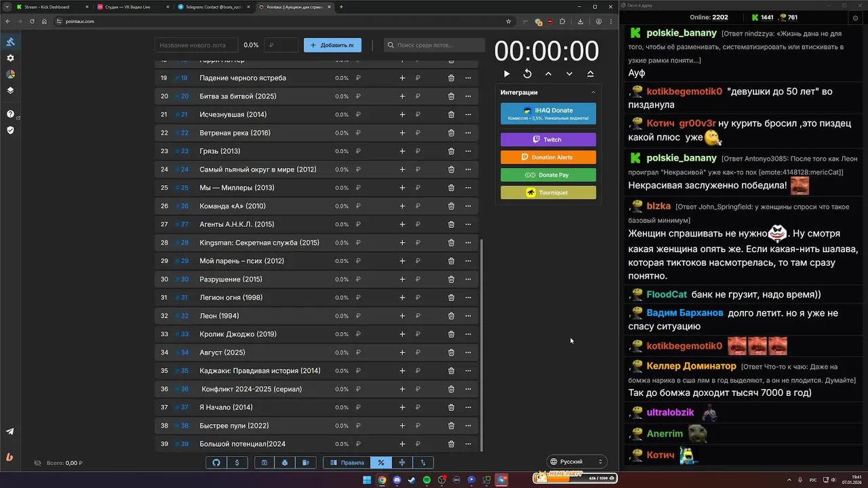The height and width of the screenshot is (488, 868).
Task: Toggle the sort arrows button
Action: pos(423,462)
